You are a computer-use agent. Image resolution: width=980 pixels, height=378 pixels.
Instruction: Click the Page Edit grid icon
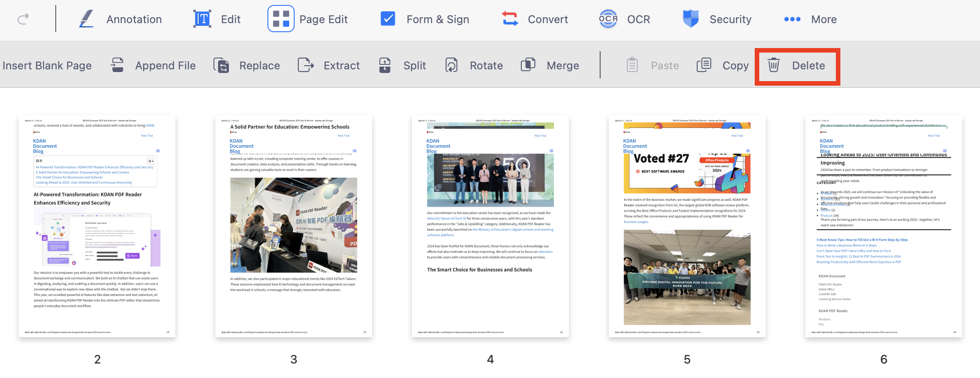[x=281, y=19]
